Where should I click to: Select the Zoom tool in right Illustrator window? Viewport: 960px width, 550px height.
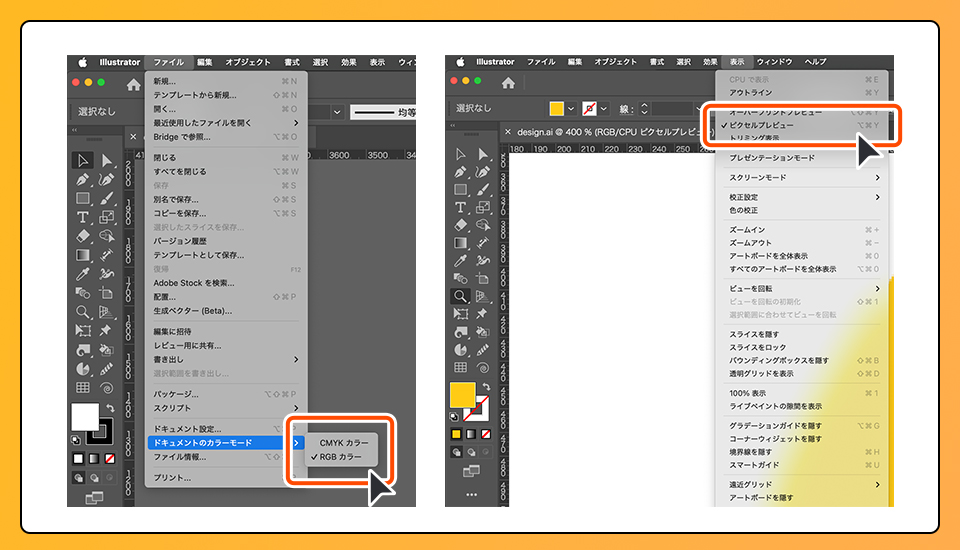pos(460,296)
